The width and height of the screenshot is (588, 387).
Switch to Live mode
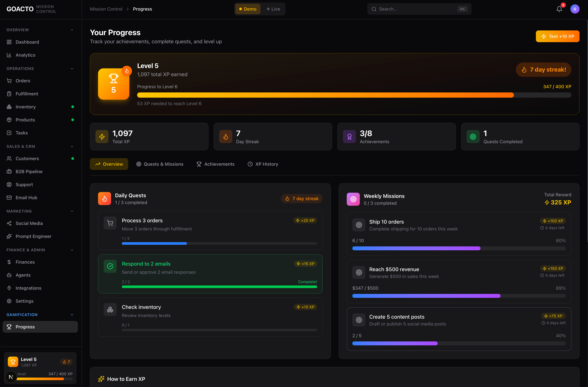pyautogui.click(x=273, y=9)
